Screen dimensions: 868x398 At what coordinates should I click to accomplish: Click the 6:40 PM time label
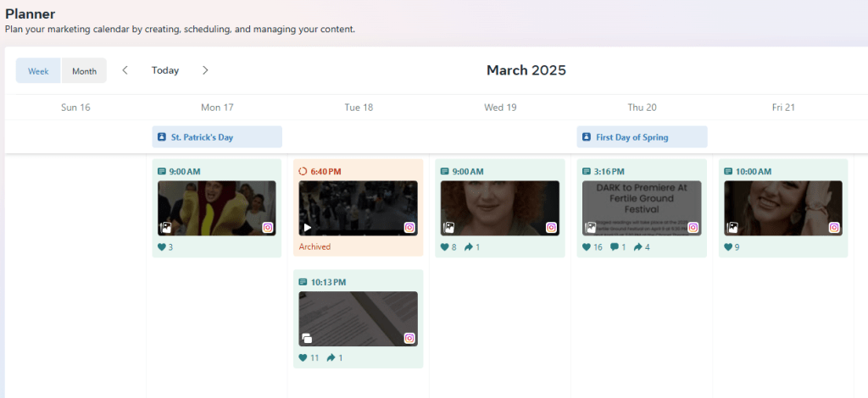click(326, 171)
